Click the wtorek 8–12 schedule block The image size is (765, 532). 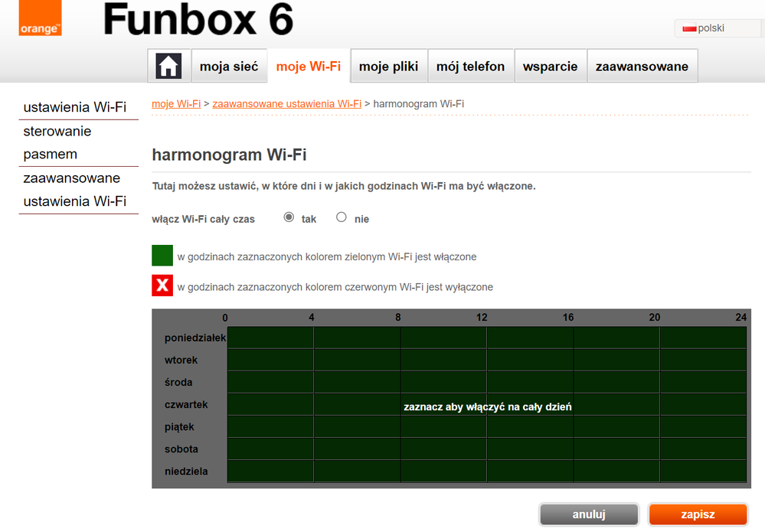click(x=443, y=360)
